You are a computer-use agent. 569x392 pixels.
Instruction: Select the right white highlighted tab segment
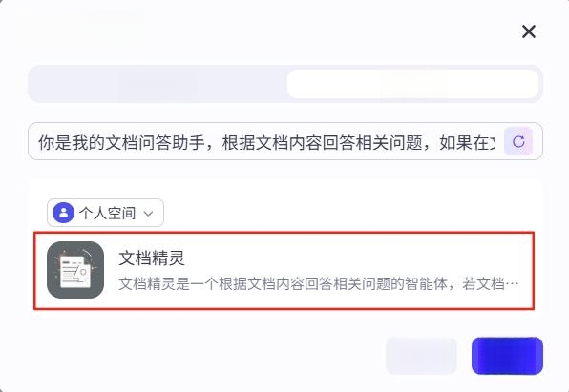tap(413, 84)
